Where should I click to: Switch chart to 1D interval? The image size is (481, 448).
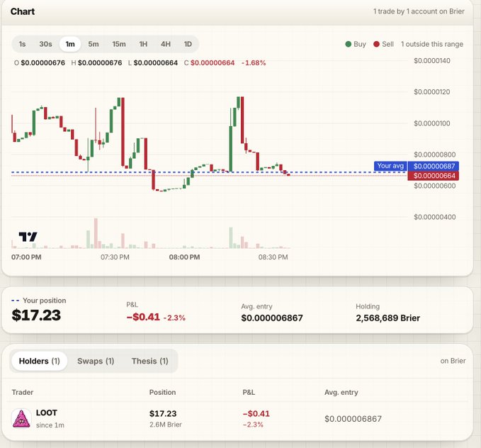(188, 44)
